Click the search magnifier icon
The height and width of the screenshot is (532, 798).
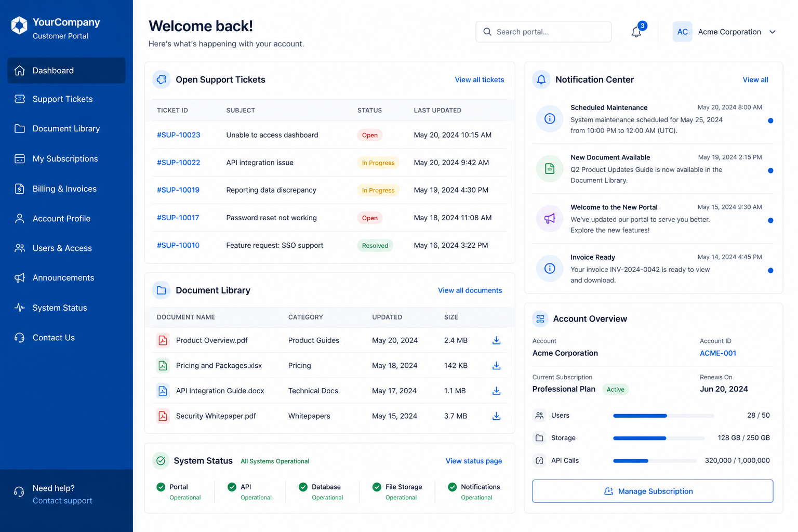click(x=487, y=32)
